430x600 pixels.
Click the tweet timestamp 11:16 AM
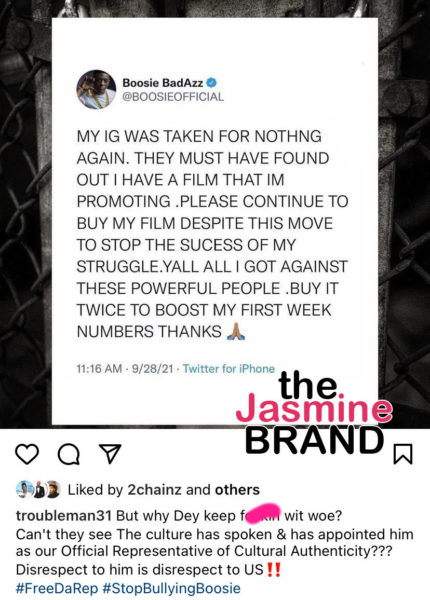pyautogui.click(x=99, y=368)
